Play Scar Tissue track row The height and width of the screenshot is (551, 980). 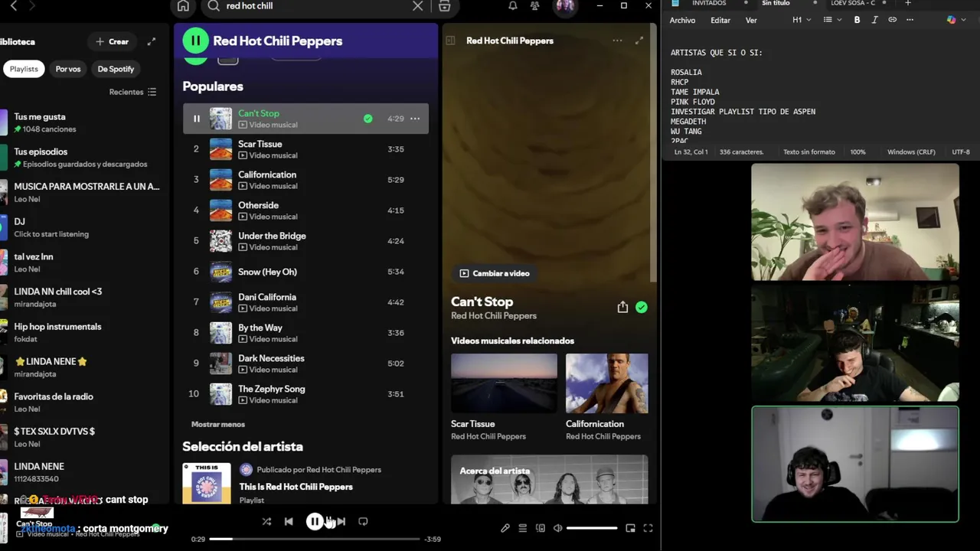click(x=305, y=149)
